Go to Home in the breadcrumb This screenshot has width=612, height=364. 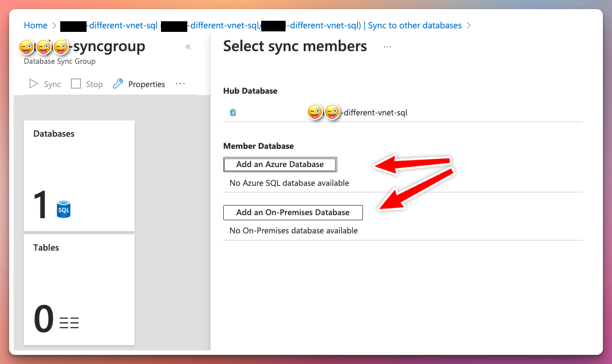coord(35,25)
